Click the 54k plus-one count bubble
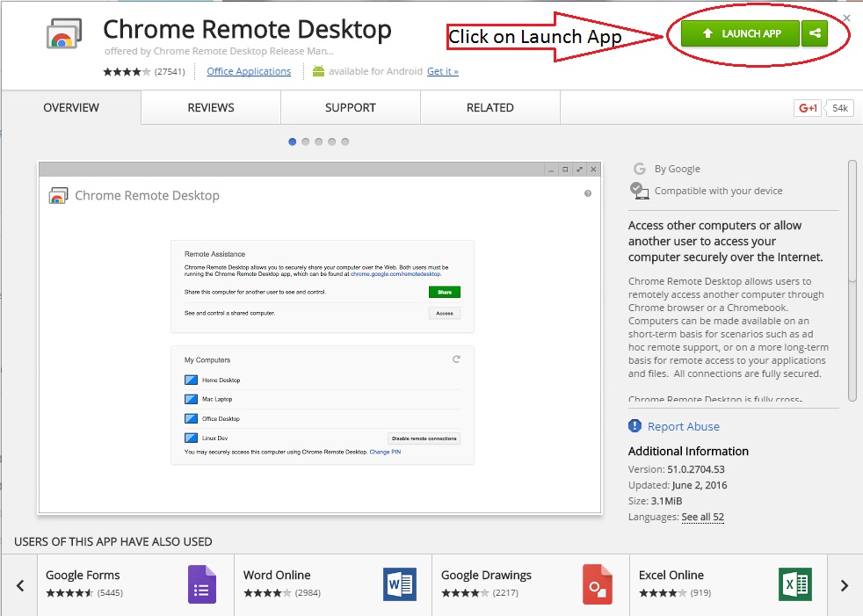 pyautogui.click(x=840, y=108)
